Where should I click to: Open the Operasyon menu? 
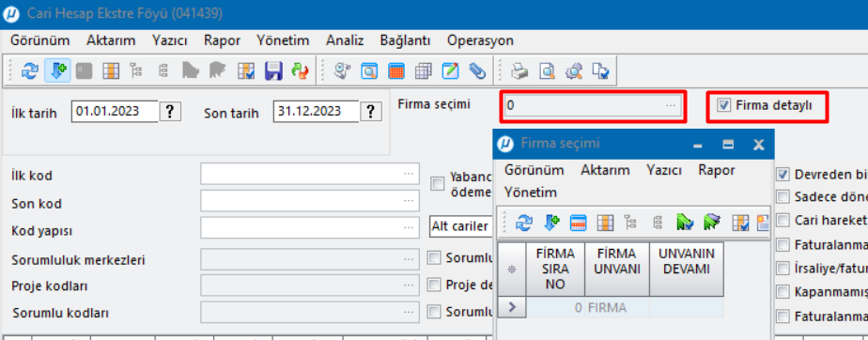(480, 40)
